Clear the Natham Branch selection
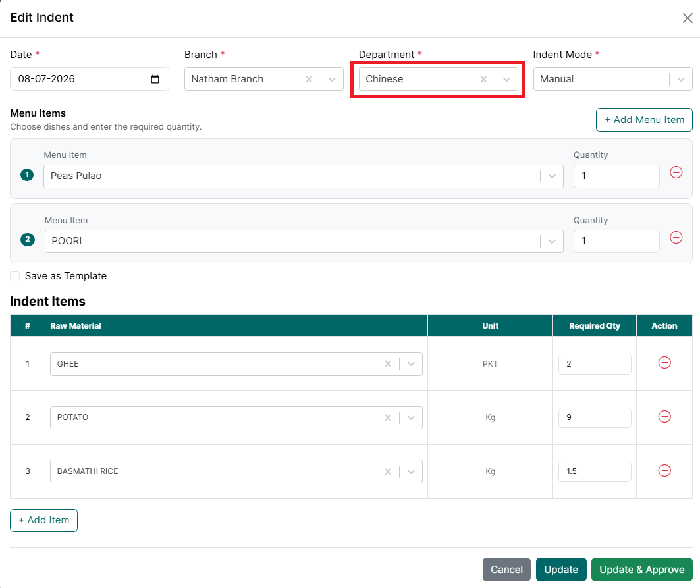The height and width of the screenshot is (588, 700). pyautogui.click(x=309, y=79)
